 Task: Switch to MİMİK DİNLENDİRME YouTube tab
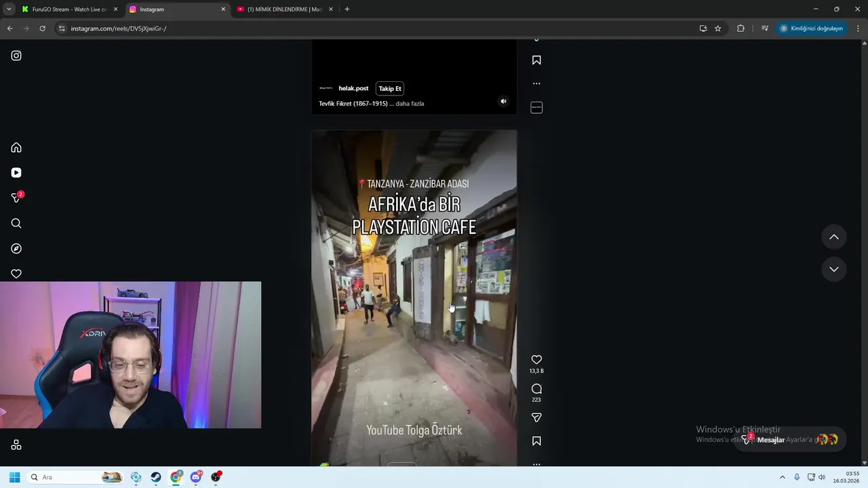click(285, 9)
